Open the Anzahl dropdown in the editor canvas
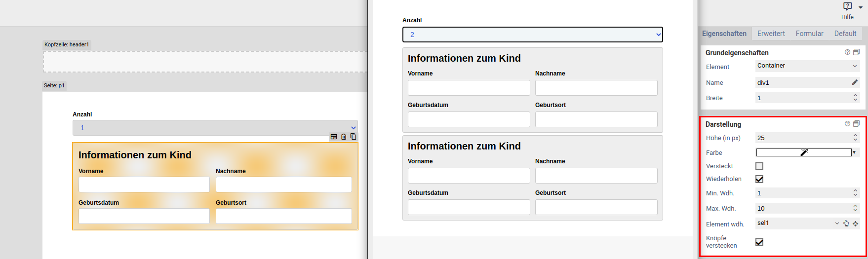Image resolution: width=868 pixels, height=259 pixels. click(x=215, y=128)
